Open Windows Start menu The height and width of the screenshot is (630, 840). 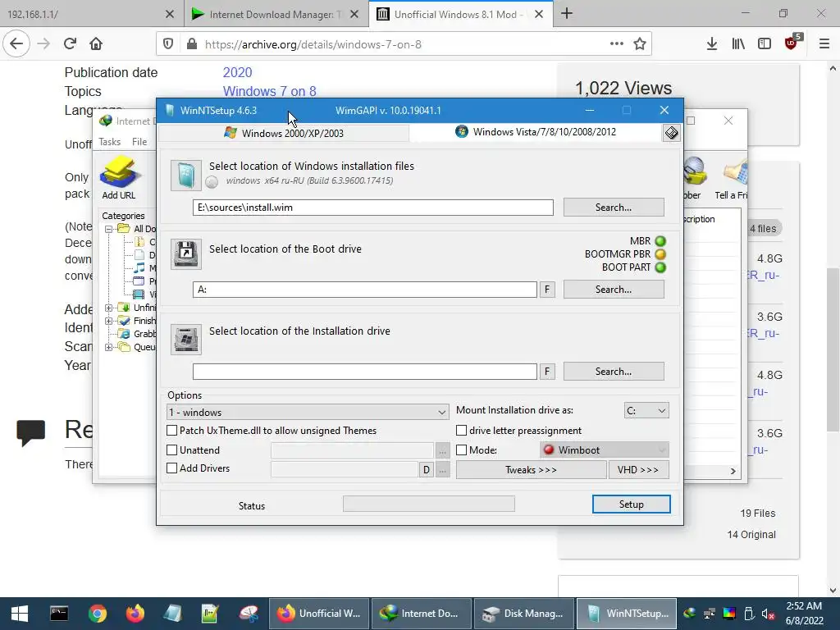pyautogui.click(x=20, y=614)
